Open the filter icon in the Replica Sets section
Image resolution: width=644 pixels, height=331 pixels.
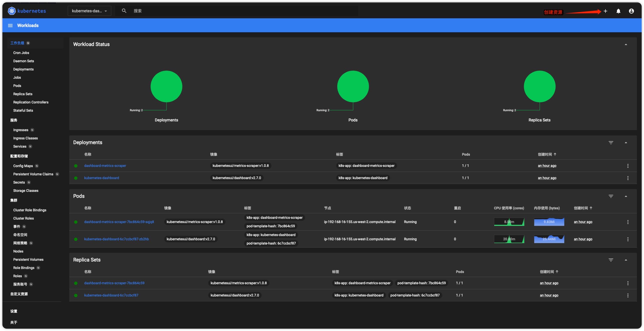pos(611,260)
